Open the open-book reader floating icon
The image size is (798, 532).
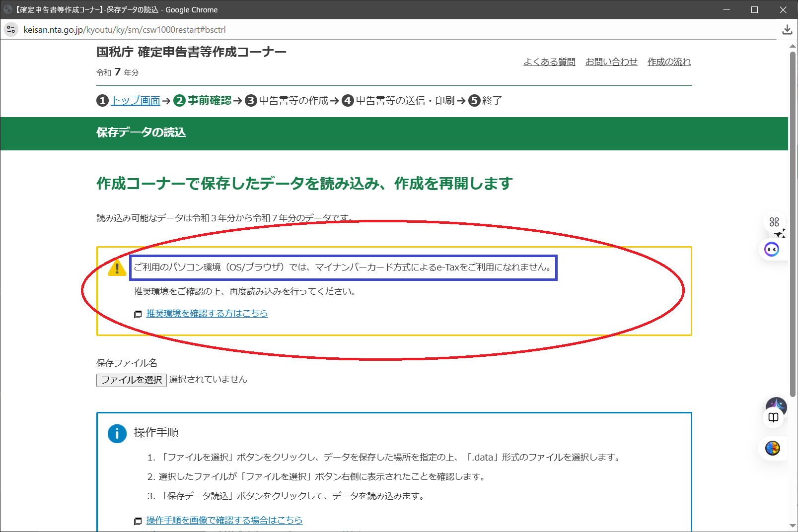pos(773,417)
